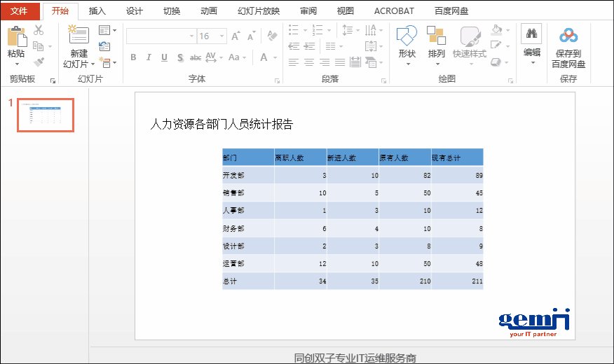This screenshot has width=614, height=364.
Task: Click the Cut scissors icon
Action: pyautogui.click(x=39, y=30)
